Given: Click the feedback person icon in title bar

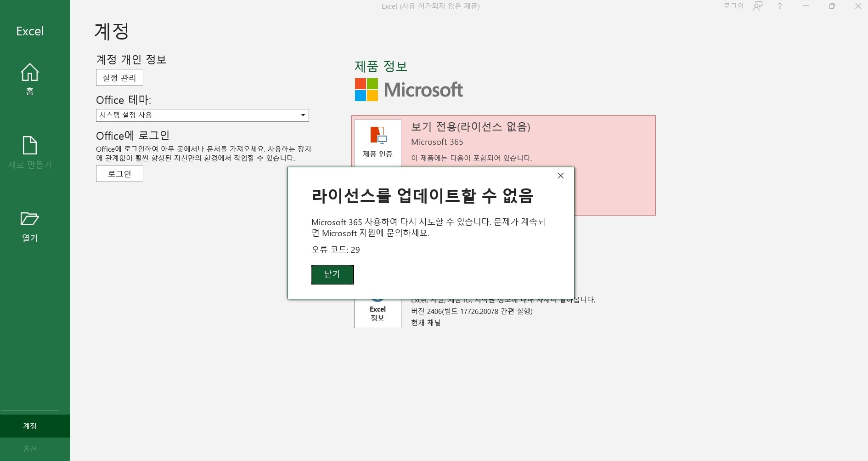Looking at the screenshot, I should 758,6.
